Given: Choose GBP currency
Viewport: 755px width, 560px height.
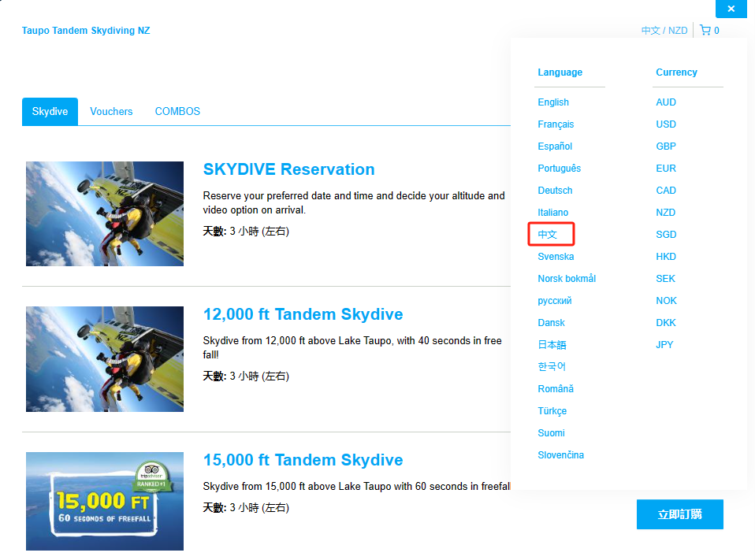Looking at the screenshot, I should (666, 146).
